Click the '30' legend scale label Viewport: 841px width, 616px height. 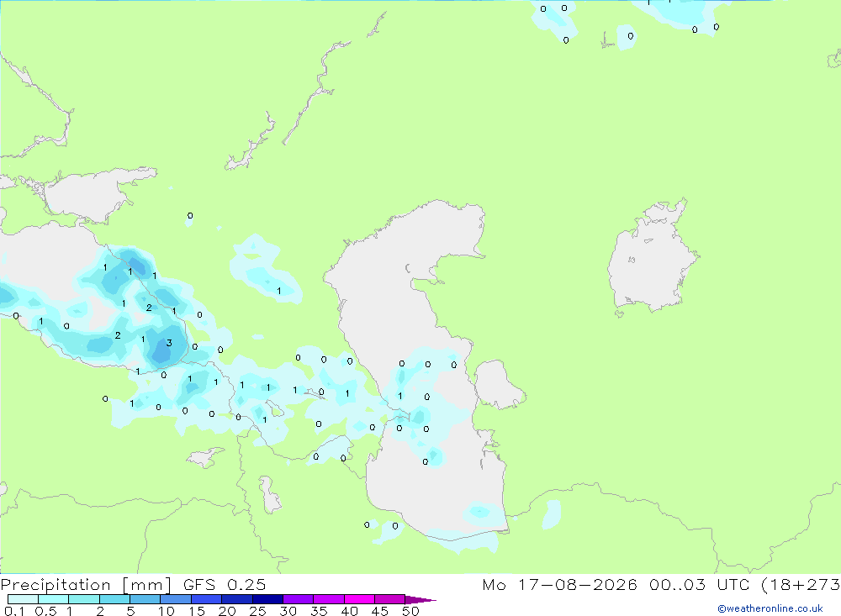point(288,611)
